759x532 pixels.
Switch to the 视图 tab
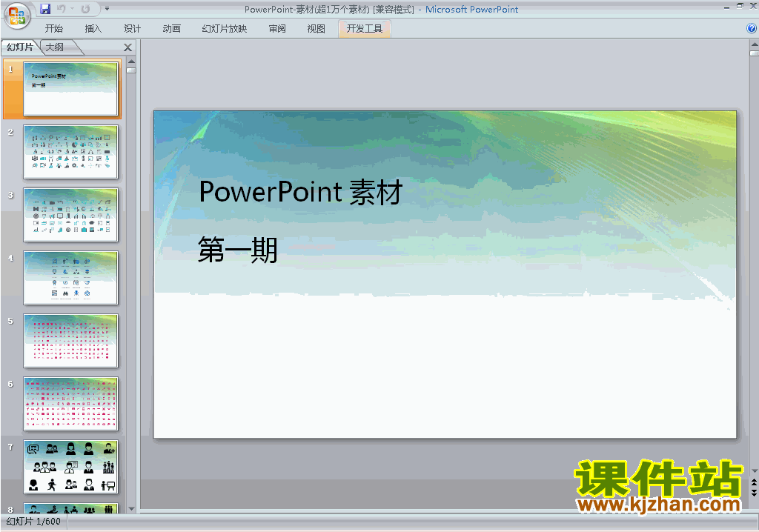(x=316, y=29)
